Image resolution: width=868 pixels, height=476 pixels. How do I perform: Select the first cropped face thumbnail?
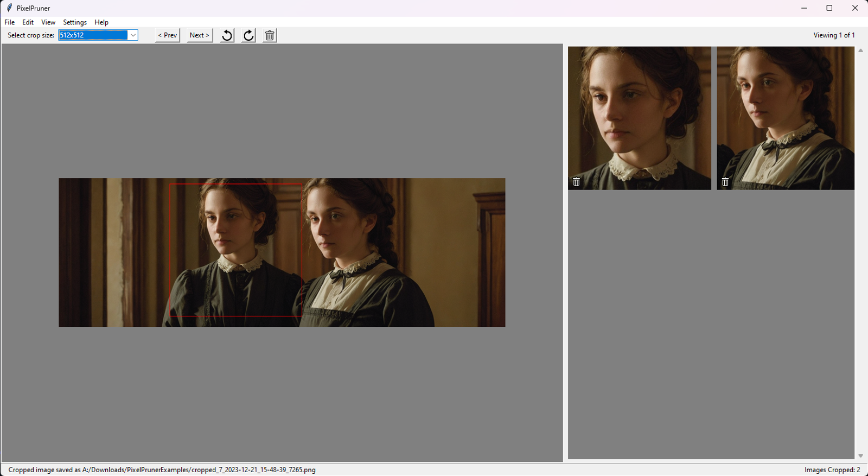pos(640,118)
